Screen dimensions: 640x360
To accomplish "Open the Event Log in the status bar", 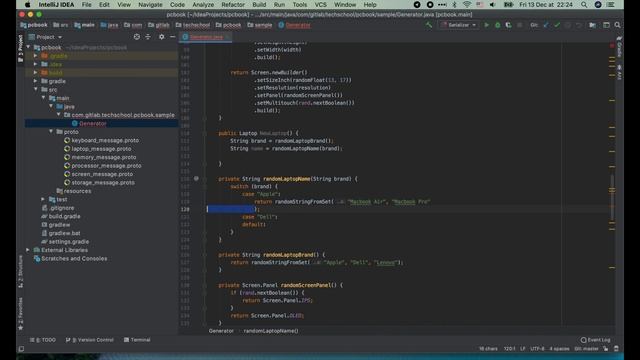I will pos(596,340).
